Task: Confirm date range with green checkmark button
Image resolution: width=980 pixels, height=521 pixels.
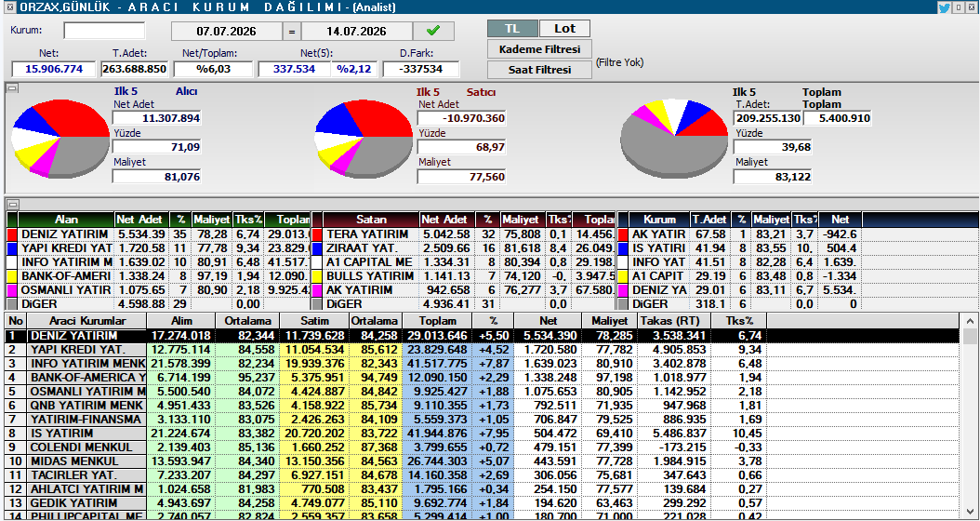Action: click(x=432, y=31)
